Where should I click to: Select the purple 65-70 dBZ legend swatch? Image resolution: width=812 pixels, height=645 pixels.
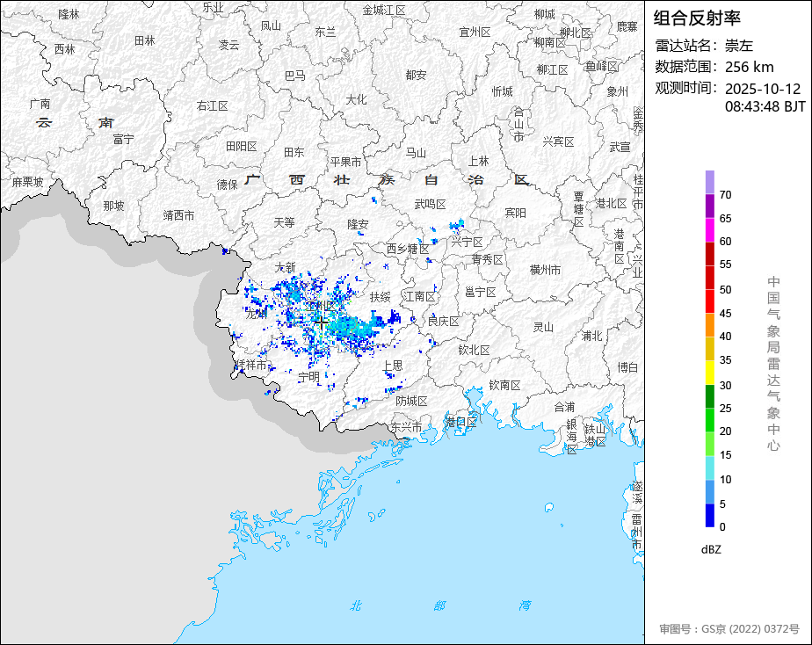coord(709,206)
